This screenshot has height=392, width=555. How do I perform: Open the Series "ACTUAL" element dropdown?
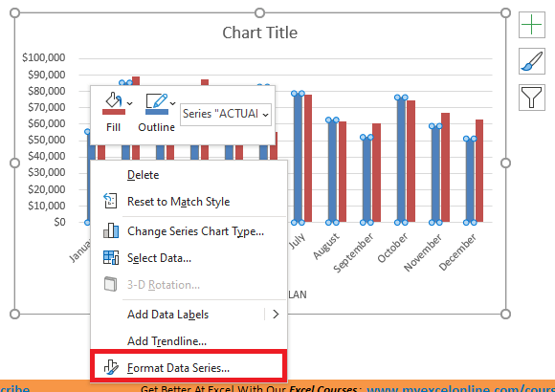226,115
